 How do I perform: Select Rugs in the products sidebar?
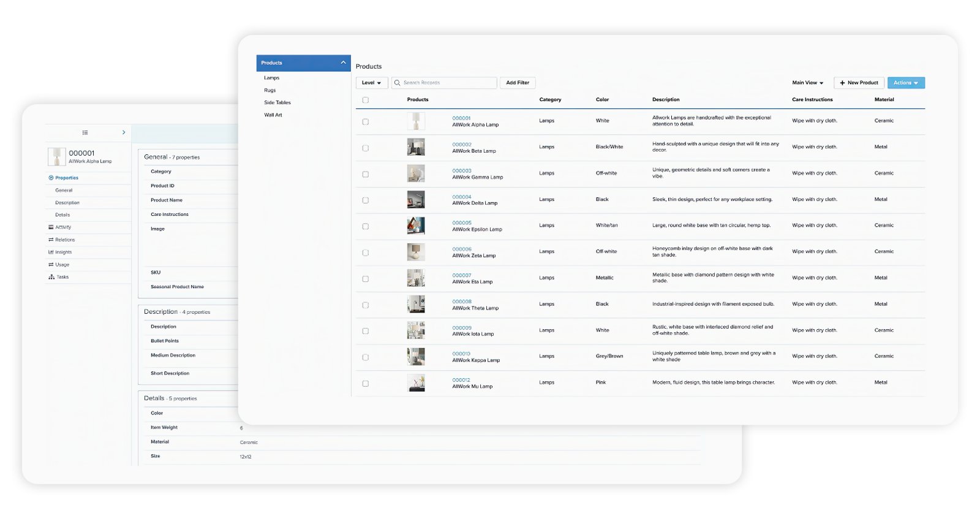pos(270,90)
